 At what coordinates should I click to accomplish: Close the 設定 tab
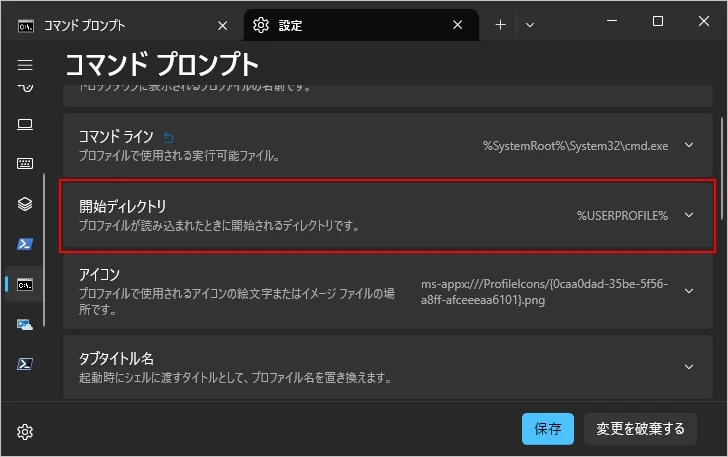pos(458,25)
